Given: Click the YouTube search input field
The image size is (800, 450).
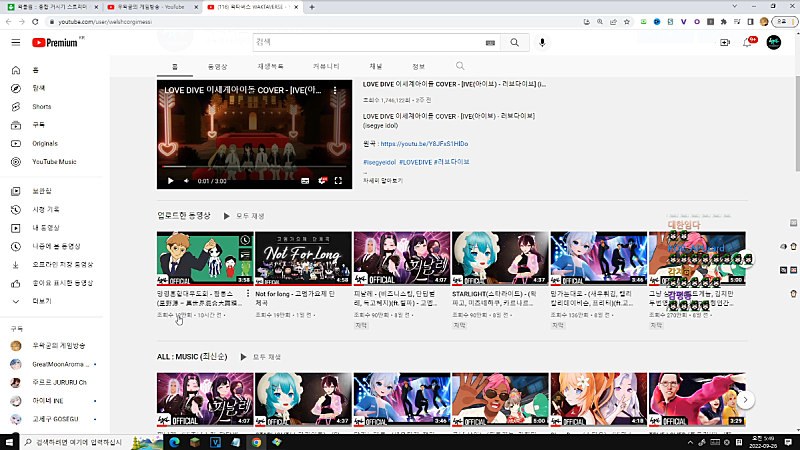Looking at the screenshot, I should [369, 43].
